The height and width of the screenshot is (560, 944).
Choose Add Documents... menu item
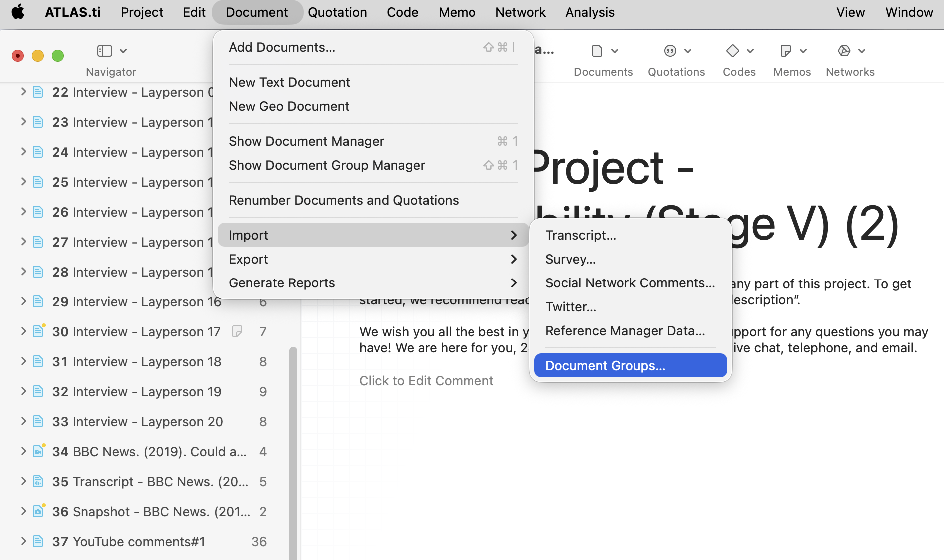pos(374,47)
